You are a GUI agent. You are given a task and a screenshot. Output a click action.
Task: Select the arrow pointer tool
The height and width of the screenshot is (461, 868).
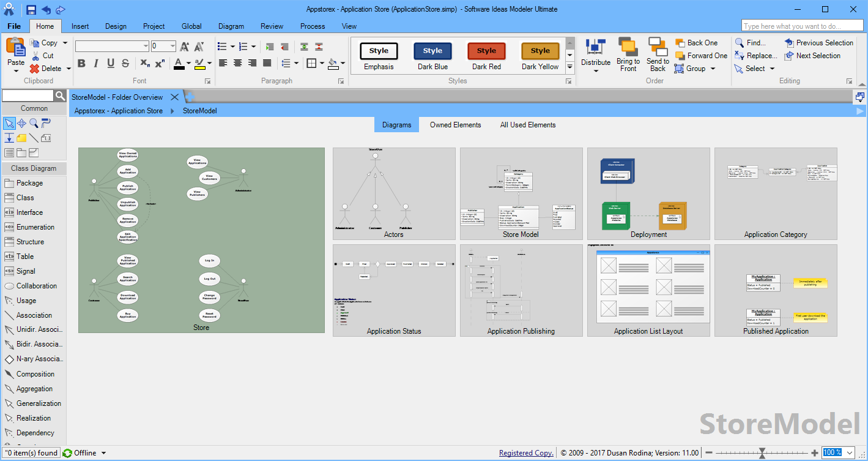(x=9, y=123)
